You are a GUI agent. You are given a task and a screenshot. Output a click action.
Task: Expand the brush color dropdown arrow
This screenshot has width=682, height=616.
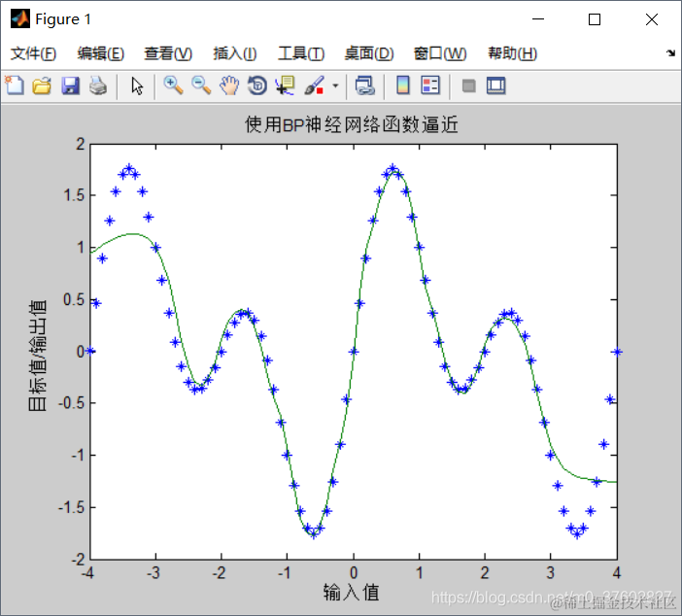click(x=335, y=86)
